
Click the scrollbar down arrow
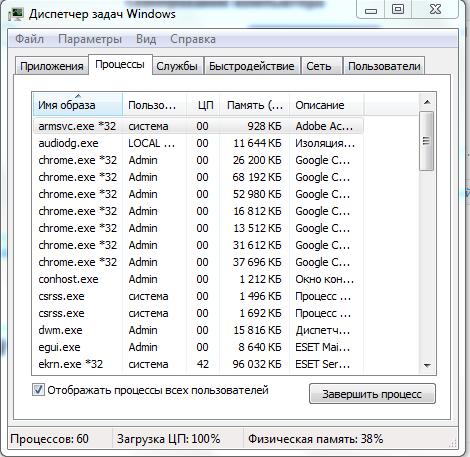[427, 366]
